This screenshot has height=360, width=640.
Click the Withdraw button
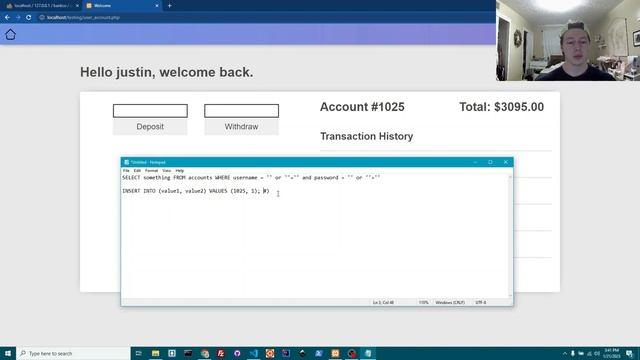(242, 127)
